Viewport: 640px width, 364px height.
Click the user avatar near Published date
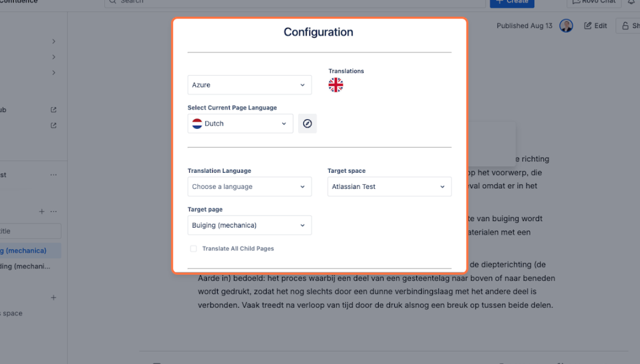[566, 26]
